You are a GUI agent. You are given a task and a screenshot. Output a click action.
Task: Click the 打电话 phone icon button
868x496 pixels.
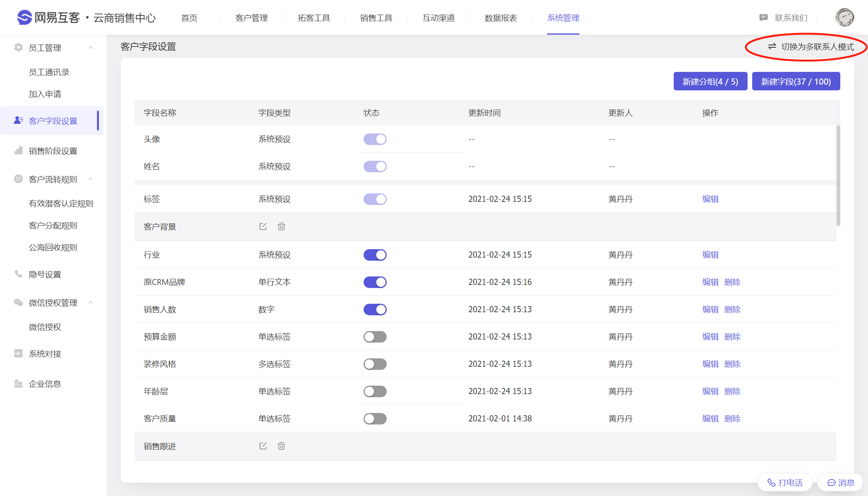[x=785, y=483]
